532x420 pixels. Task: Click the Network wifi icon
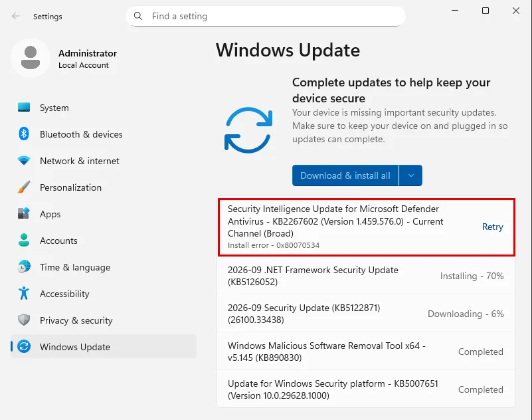coord(24,160)
